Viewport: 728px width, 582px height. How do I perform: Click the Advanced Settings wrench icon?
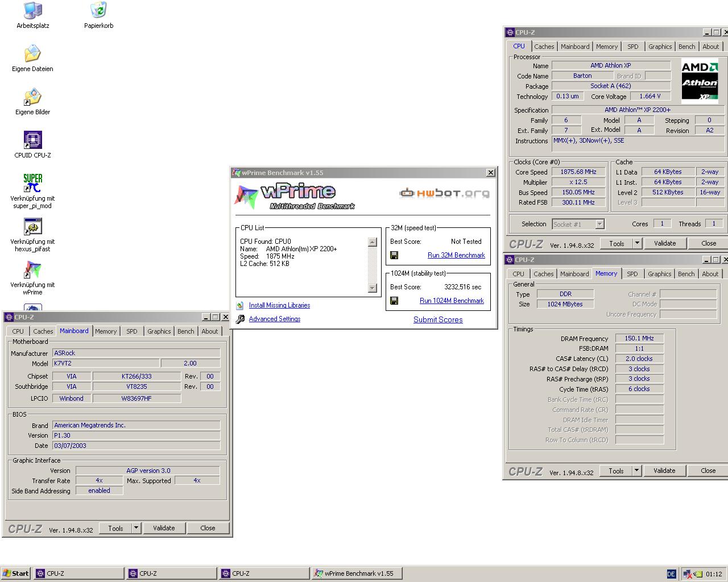click(240, 319)
